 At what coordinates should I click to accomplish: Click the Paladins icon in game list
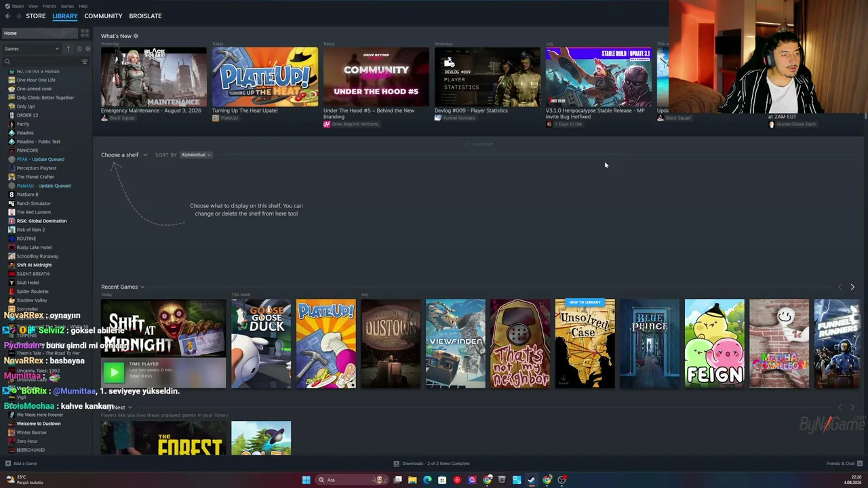click(x=11, y=133)
